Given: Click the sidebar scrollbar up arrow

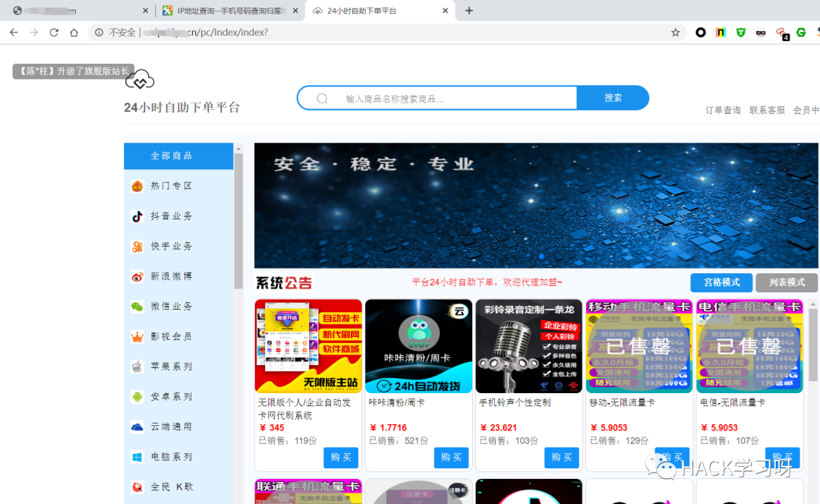Looking at the screenshot, I should point(238,149).
